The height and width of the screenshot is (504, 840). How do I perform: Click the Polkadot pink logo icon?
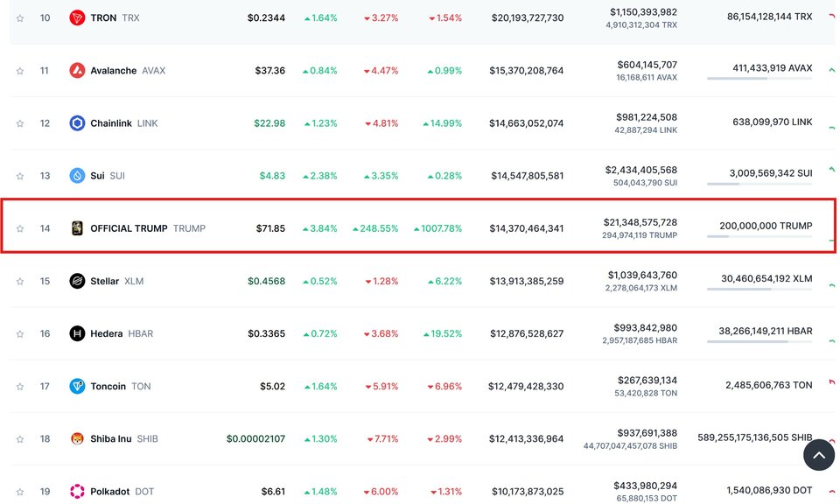tap(77, 491)
